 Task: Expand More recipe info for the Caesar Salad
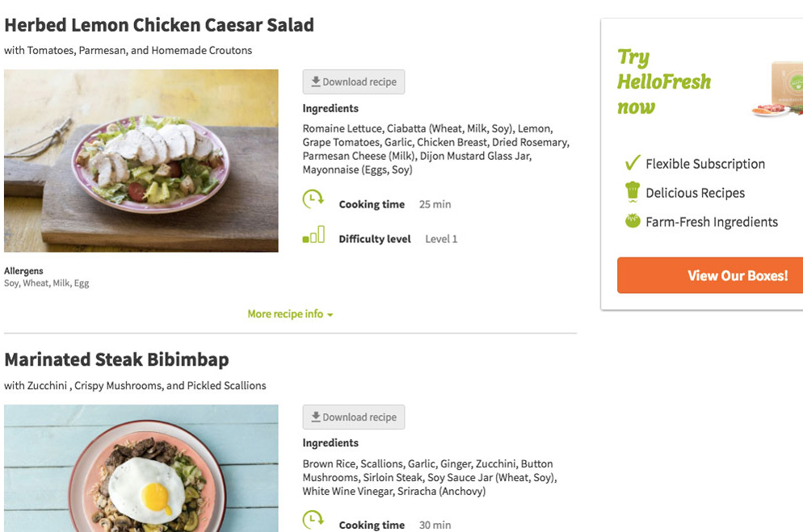(290, 314)
